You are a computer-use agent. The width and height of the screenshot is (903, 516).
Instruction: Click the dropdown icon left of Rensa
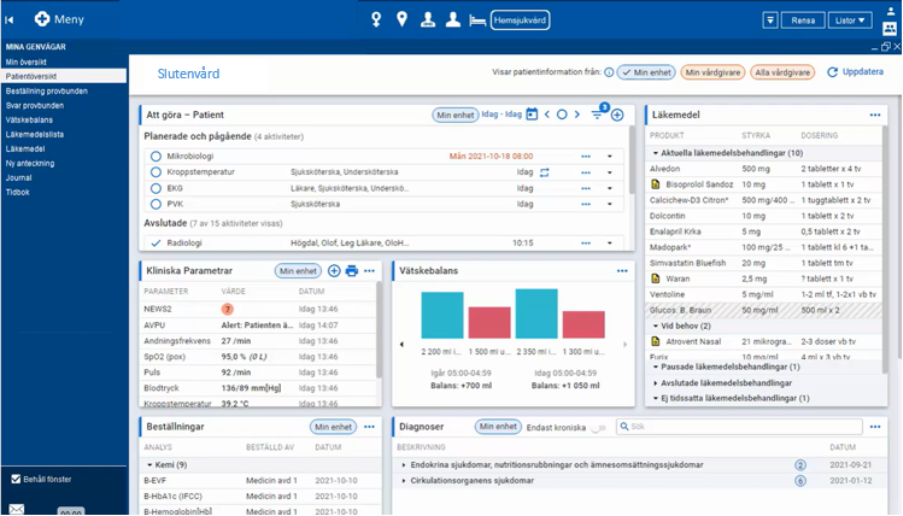pos(770,20)
